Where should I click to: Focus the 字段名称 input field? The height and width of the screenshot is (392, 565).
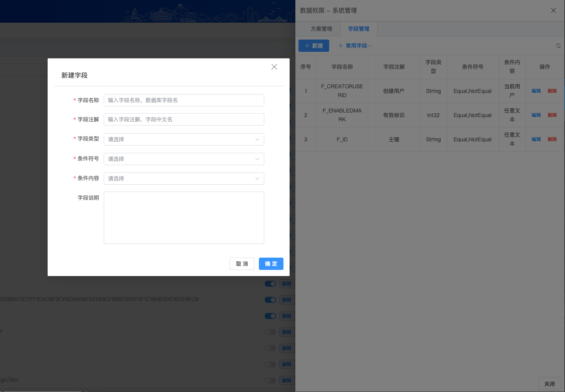pos(184,100)
